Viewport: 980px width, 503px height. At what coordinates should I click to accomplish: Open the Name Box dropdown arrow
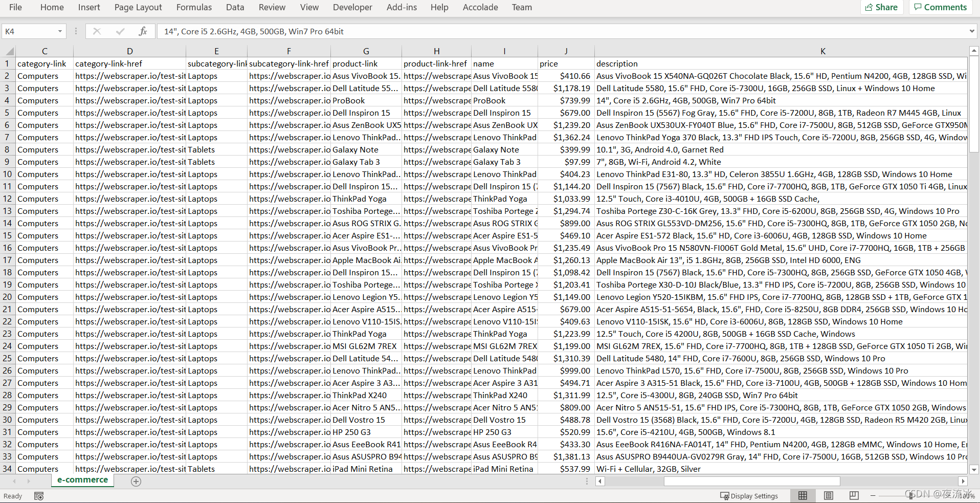(x=60, y=31)
